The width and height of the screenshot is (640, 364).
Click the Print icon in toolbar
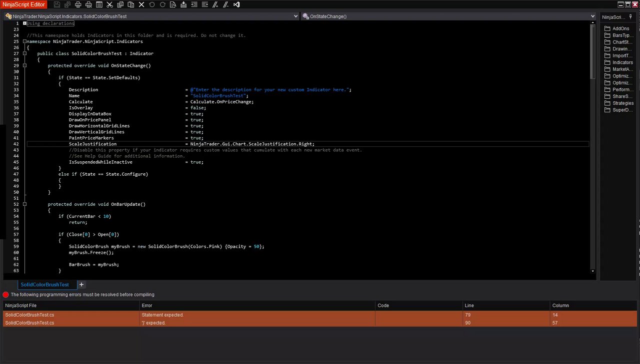(77, 4)
